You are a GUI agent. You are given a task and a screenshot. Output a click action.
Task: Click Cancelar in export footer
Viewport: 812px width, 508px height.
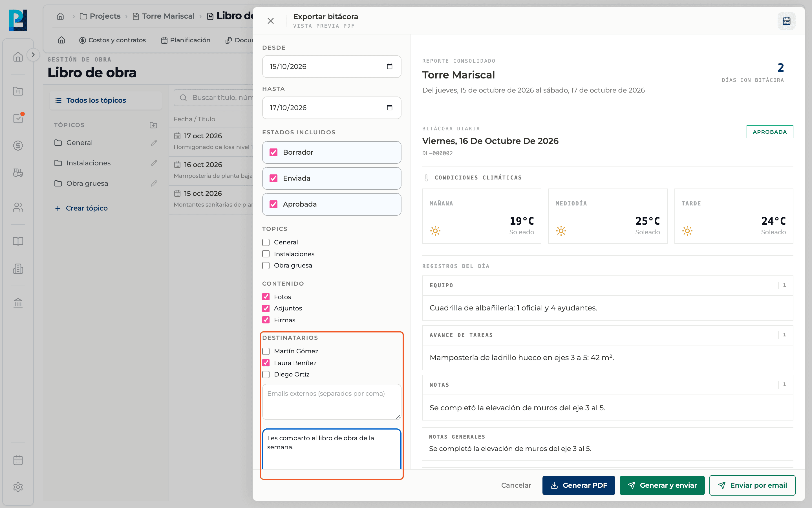click(x=516, y=485)
